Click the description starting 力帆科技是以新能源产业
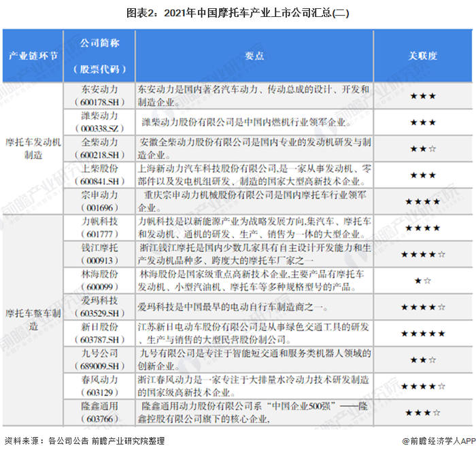The width and height of the screenshot is (476, 454). [254, 228]
